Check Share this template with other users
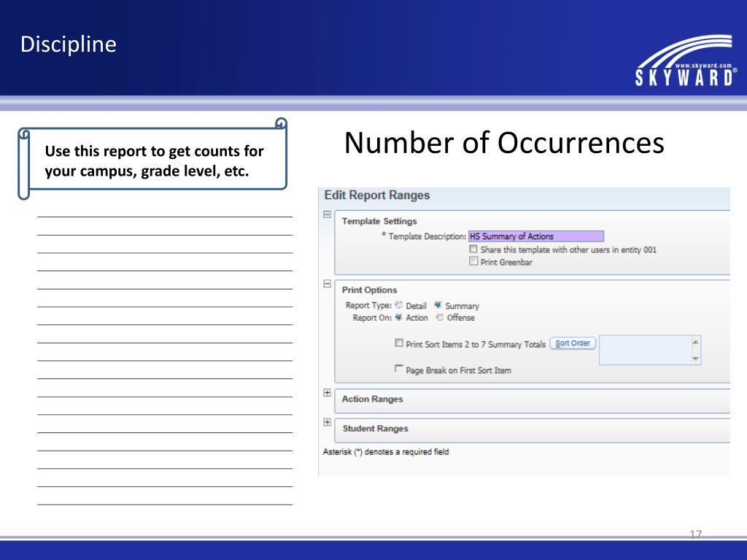747x560 pixels. coord(473,249)
